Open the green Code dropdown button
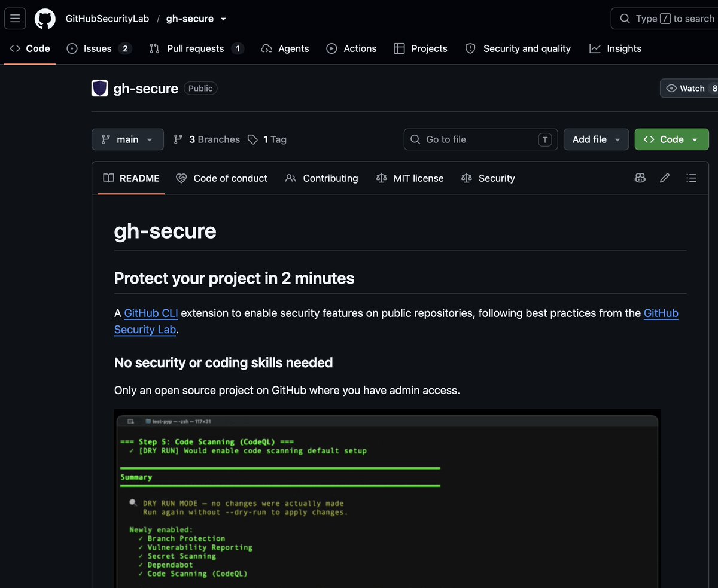This screenshot has height=588, width=718. (x=671, y=139)
